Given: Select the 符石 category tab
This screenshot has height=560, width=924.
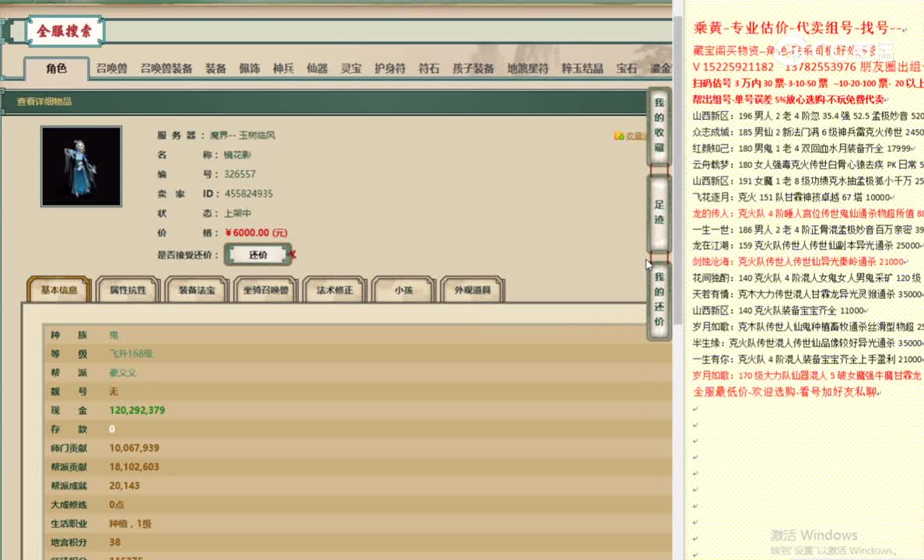Looking at the screenshot, I should click(429, 68).
